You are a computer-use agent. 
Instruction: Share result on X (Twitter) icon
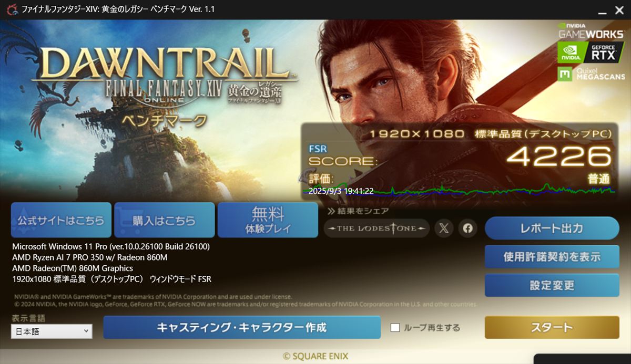pyautogui.click(x=444, y=228)
